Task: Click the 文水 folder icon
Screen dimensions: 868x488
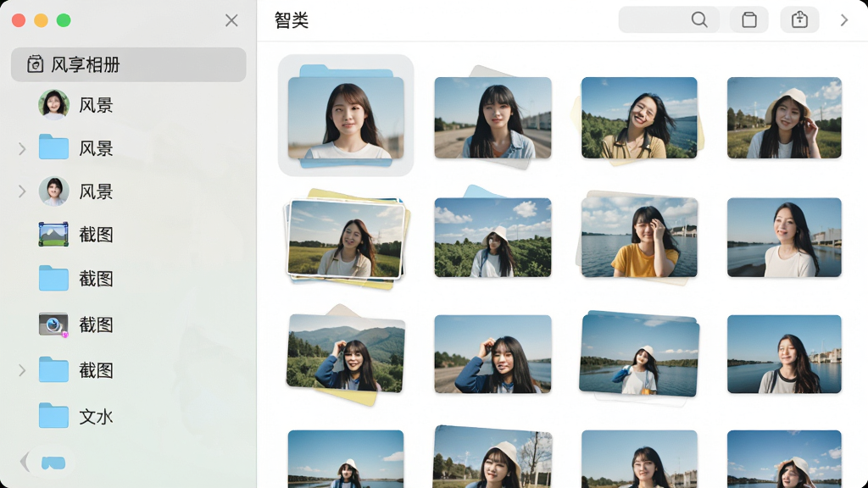Action: coord(53,415)
